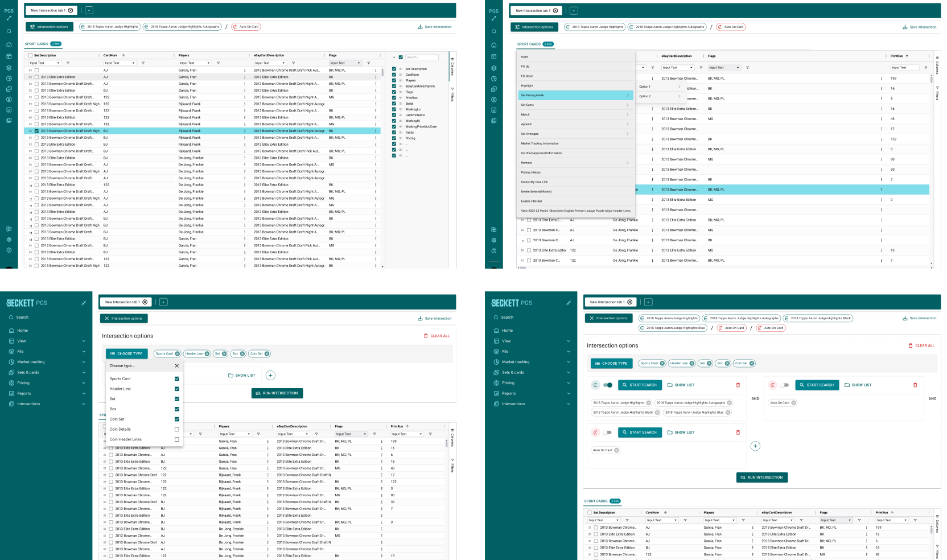Remove the Highlights Autographs chip with x in group
Viewport: 947px width, 560px height.
point(730,403)
